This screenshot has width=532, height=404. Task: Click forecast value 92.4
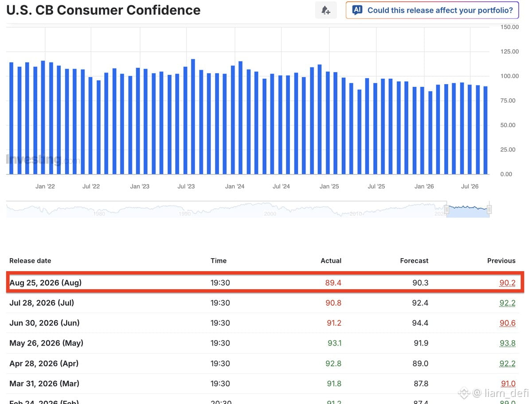pos(420,303)
